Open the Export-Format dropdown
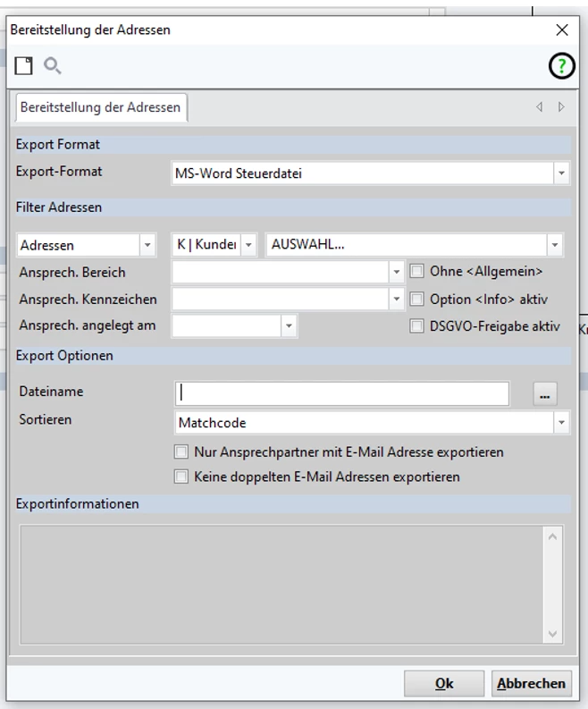Viewport: 588px width, 709px height. point(560,173)
